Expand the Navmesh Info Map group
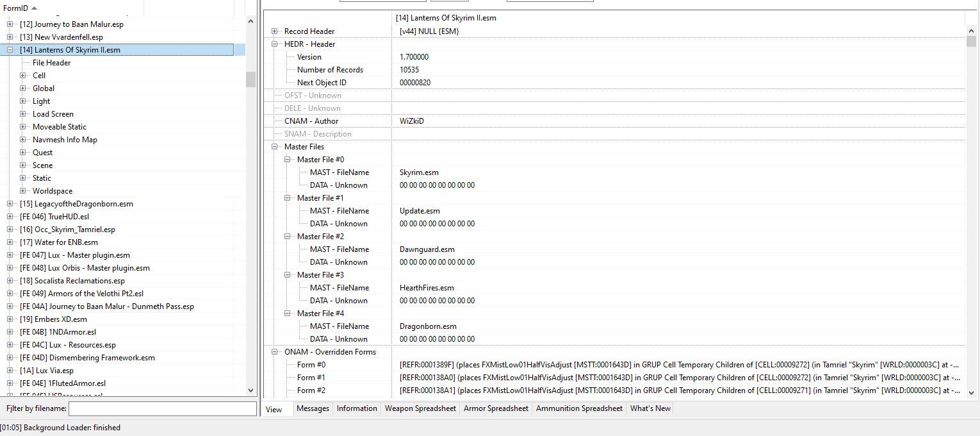Viewport: 980px width, 436px height. [x=22, y=140]
